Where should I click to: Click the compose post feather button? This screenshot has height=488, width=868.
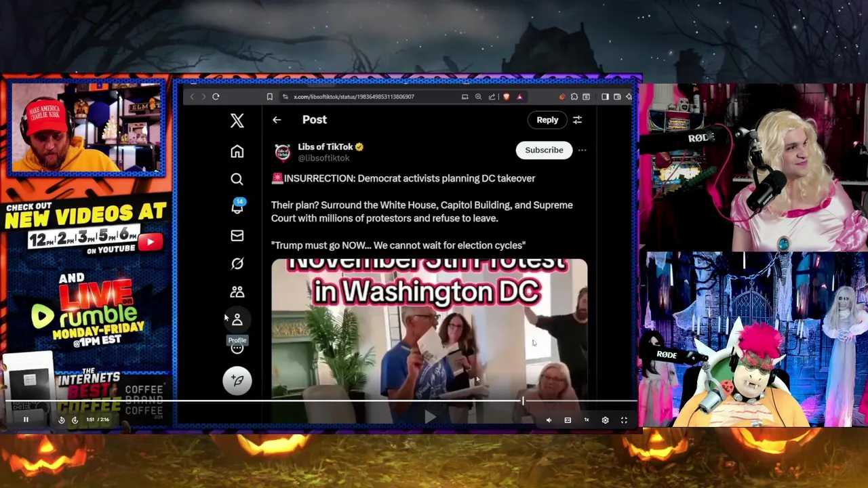click(237, 380)
